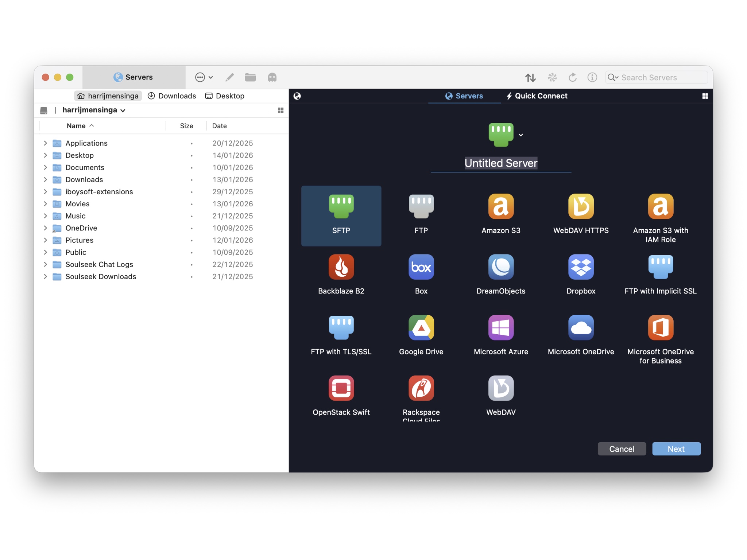Image resolution: width=747 pixels, height=560 pixels.
Task: Switch to the Quick Connect tab
Action: pos(537,96)
